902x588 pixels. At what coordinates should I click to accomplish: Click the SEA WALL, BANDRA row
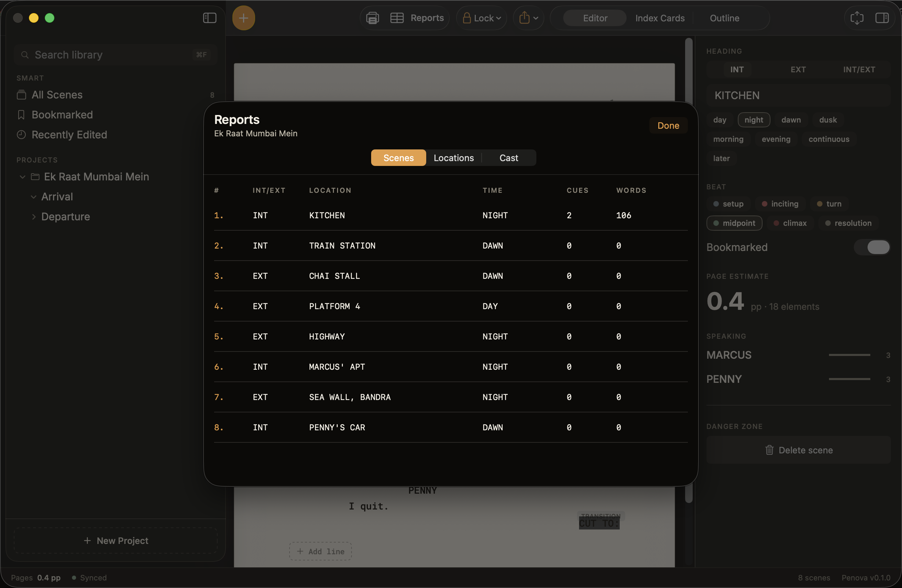(451, 397)
